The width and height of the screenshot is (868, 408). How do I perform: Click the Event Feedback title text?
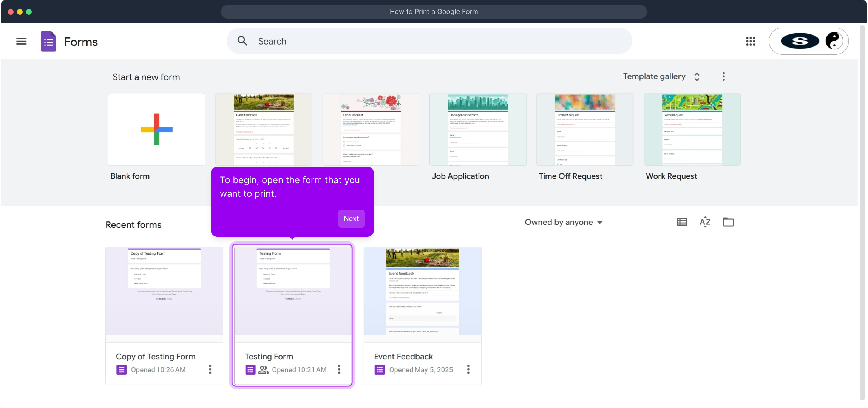click(403, 357)
